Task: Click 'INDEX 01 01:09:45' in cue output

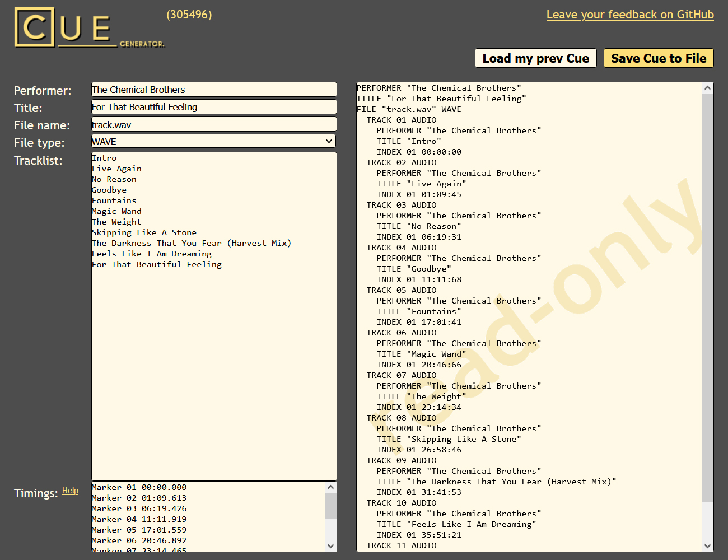Action: tap(419, 194)
